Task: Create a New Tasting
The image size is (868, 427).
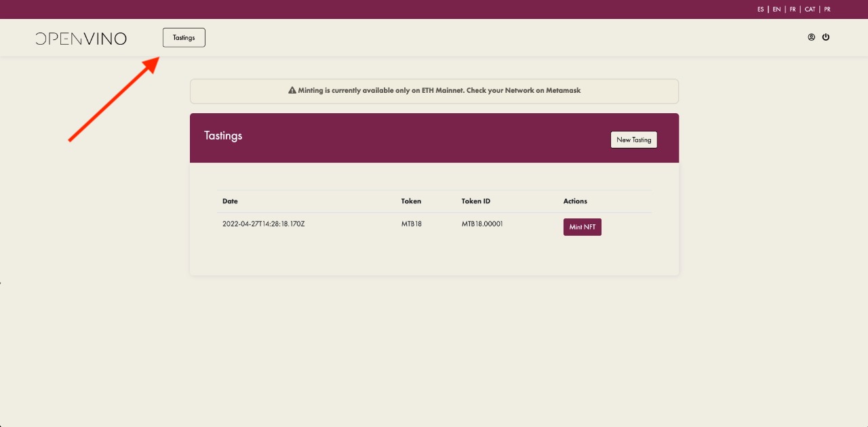Action: (634, 140)
